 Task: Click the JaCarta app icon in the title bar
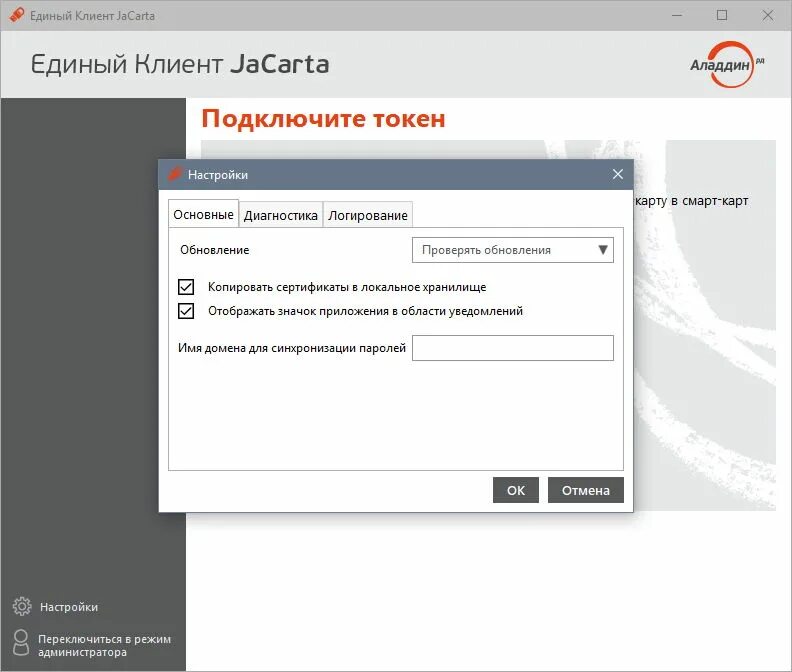click(17, 15)
